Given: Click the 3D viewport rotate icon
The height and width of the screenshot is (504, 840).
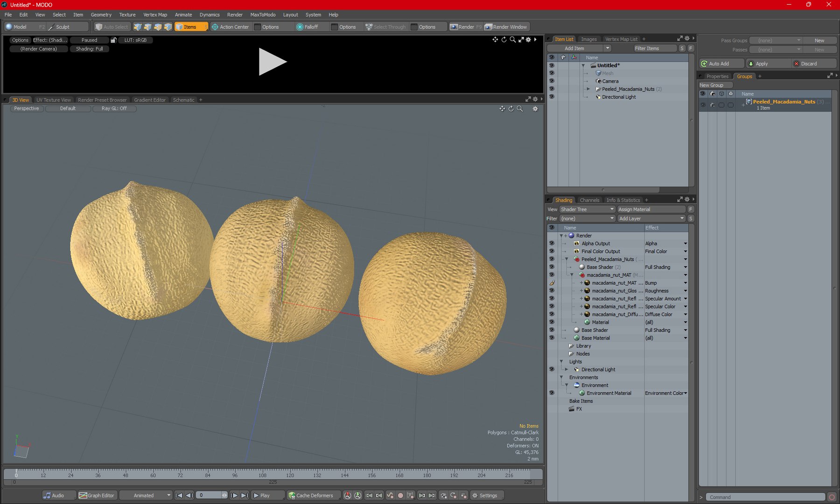Looking at the screenshot, I should pos(511,109).
